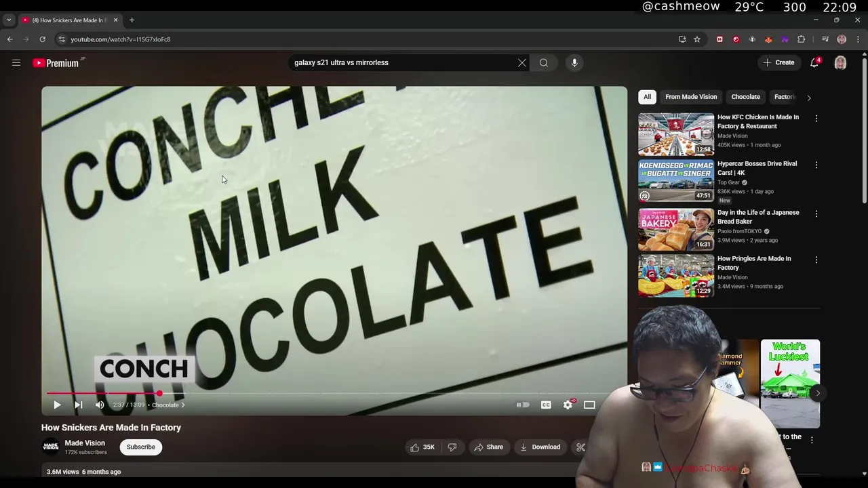Expand the Chocolate chapter list
This screenshot has width=868, height=488.
click(168, 405)
